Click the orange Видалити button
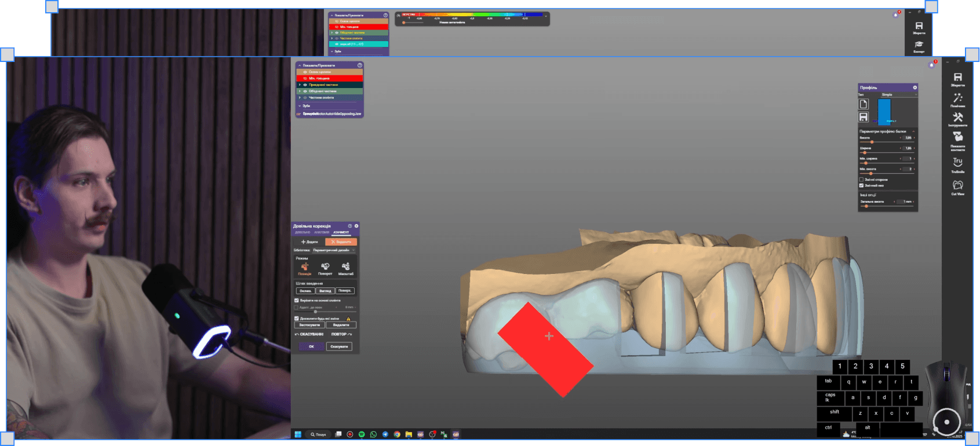The width and height of the screenshot is (980, 446). coord(341,242)
